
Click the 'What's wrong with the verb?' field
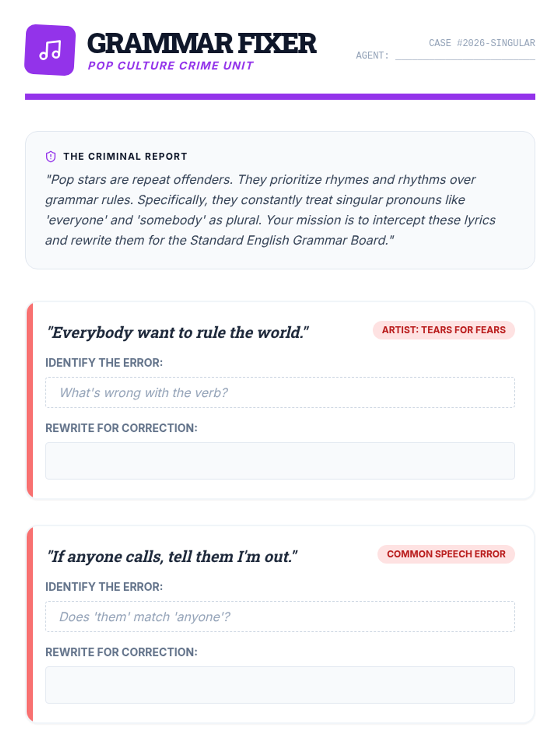(280, 393)
